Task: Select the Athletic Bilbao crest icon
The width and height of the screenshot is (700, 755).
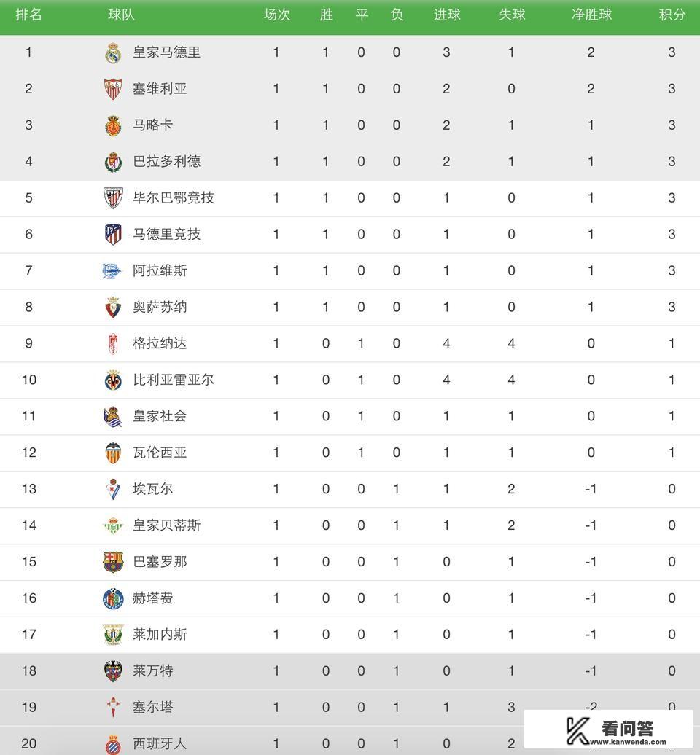Action: tap(113, 198)
